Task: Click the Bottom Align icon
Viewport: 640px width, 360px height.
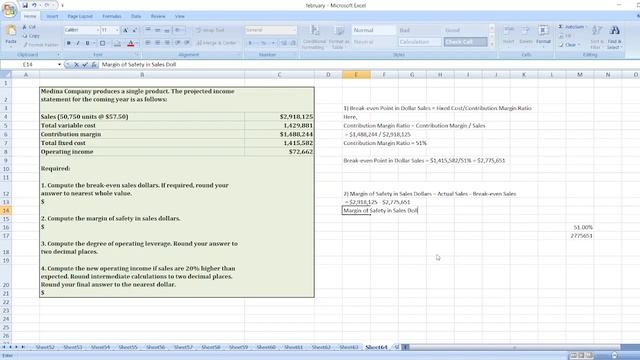Action: (x=167, y=30)
